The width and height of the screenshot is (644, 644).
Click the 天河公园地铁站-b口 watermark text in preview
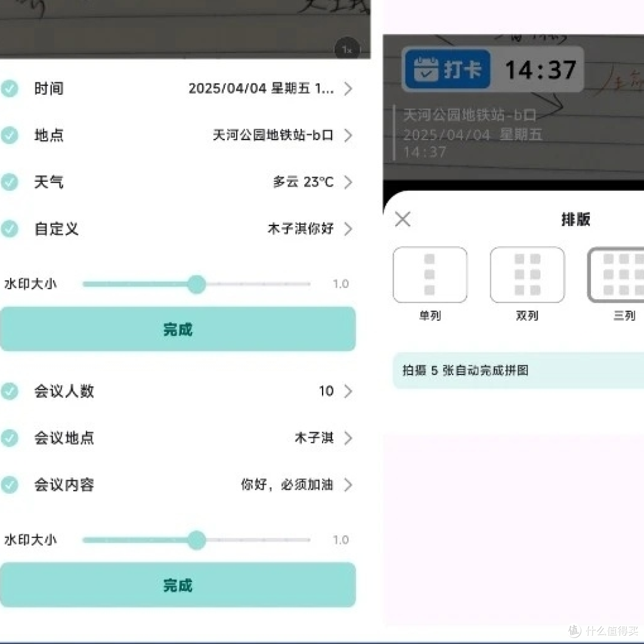click(469, 115)
